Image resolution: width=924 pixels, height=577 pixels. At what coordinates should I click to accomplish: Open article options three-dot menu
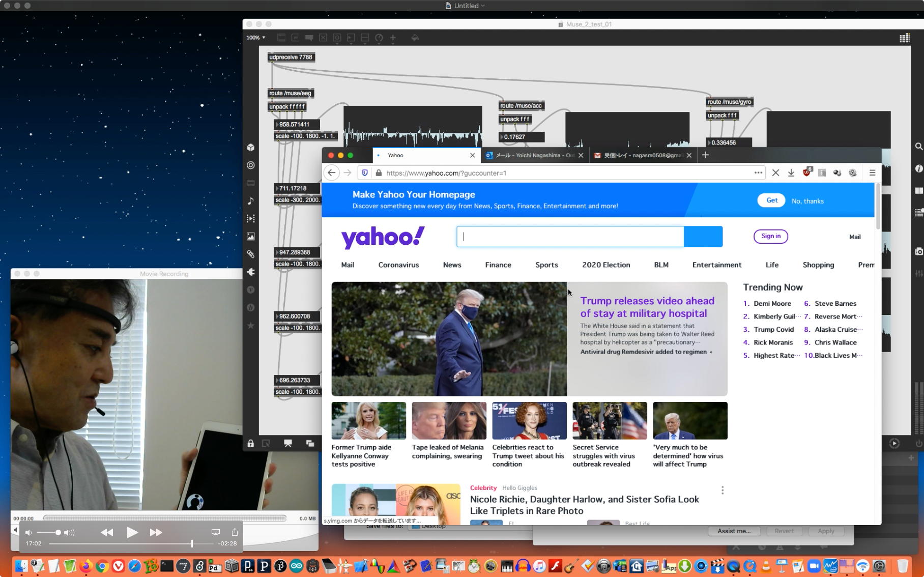tap(723, 491)
